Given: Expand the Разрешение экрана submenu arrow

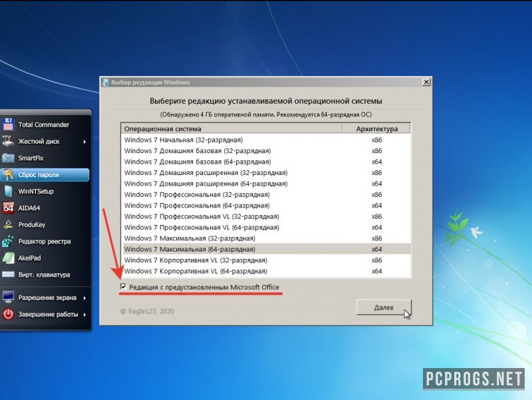Looking at the screenshot, I should (84, 298).
